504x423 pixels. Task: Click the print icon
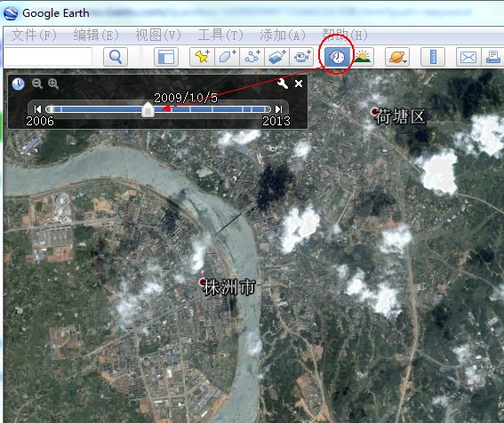[492, 57]
